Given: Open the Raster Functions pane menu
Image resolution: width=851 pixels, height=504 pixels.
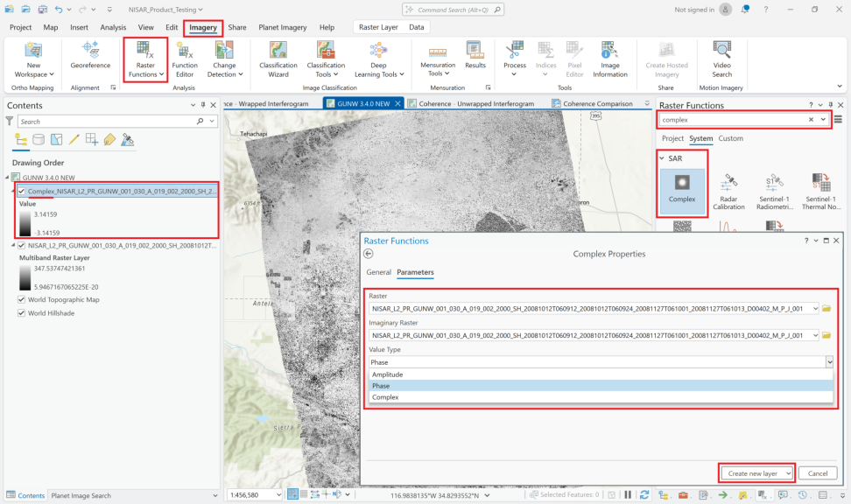Looking at the screenshot, I should coord(839,119).
